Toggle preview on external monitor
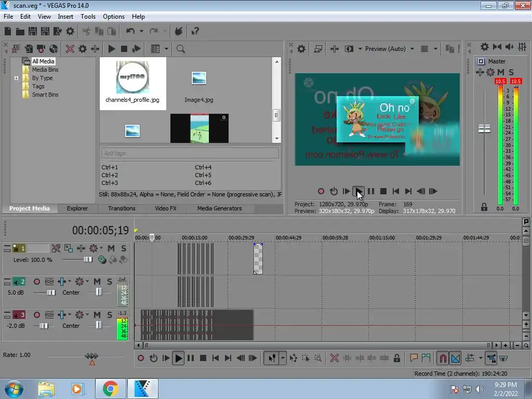 [318, 49]
